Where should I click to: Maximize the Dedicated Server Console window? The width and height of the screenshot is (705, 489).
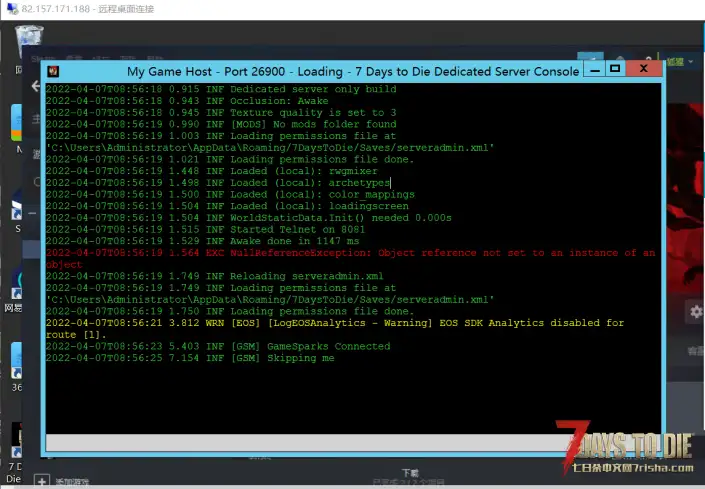pyautogui.click(x=615, y=69)
